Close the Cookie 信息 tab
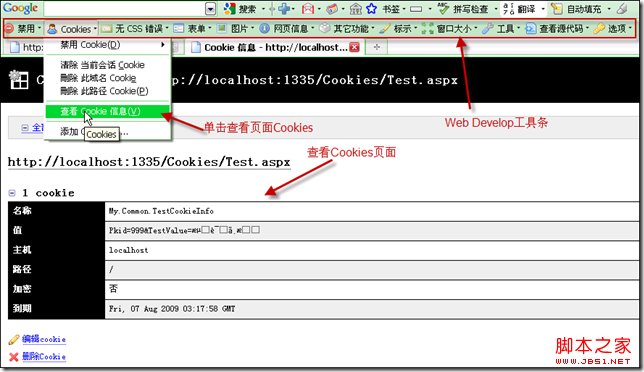The image size is (644, 372). coord(354,47)
